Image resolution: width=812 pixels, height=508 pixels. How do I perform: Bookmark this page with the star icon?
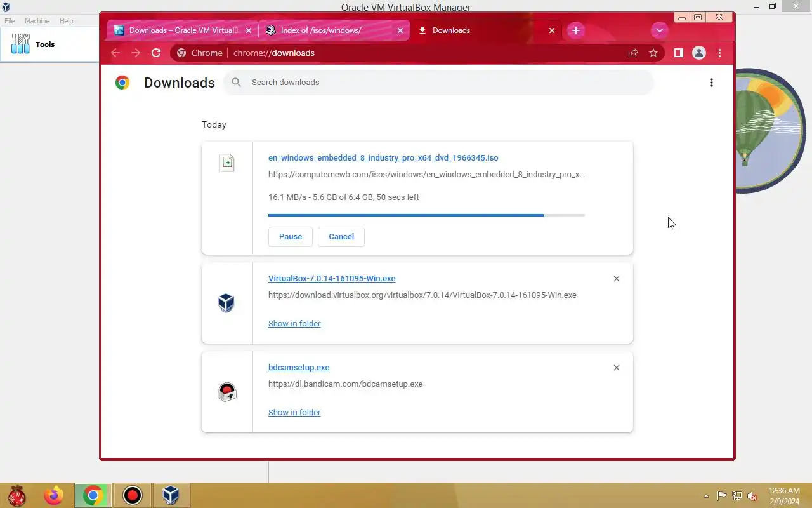click(x=653, y=53)
